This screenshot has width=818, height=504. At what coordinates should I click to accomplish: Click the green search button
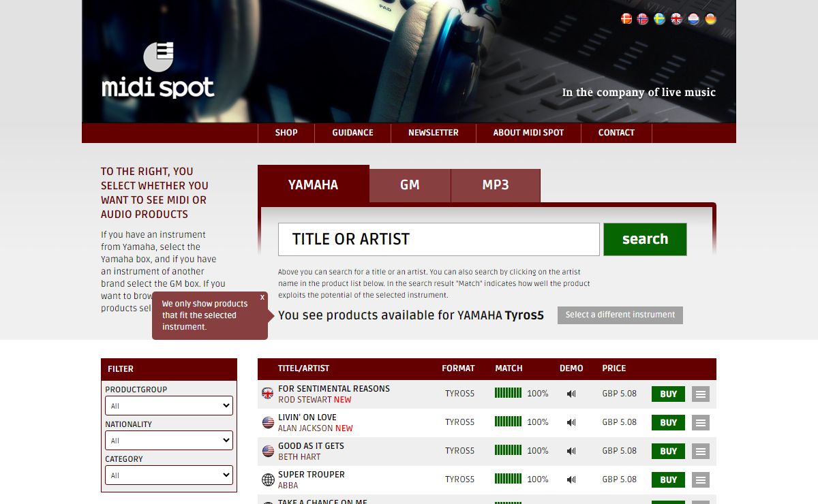click(x=645, y=239)
